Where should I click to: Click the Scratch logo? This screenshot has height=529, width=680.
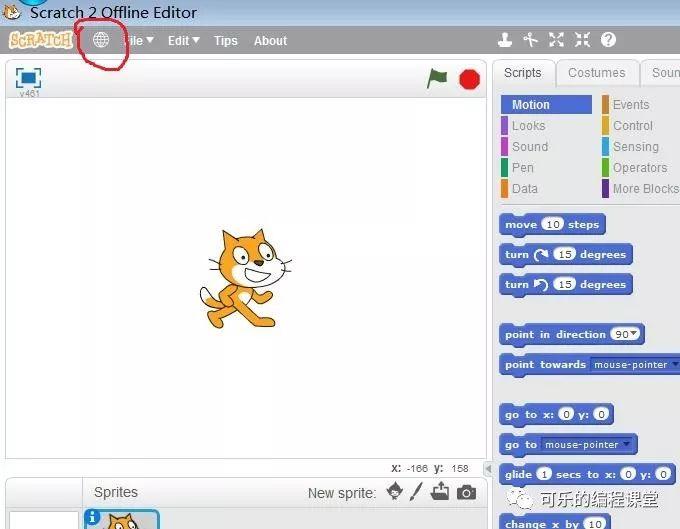pyautogui.click(x=41, y=40)
